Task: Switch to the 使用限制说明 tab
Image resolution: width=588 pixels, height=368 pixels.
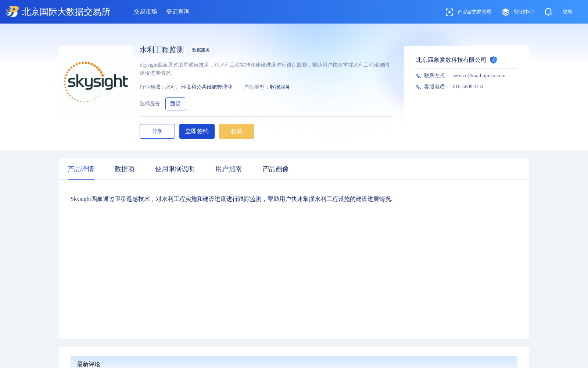Action: (x=175, y=169)
